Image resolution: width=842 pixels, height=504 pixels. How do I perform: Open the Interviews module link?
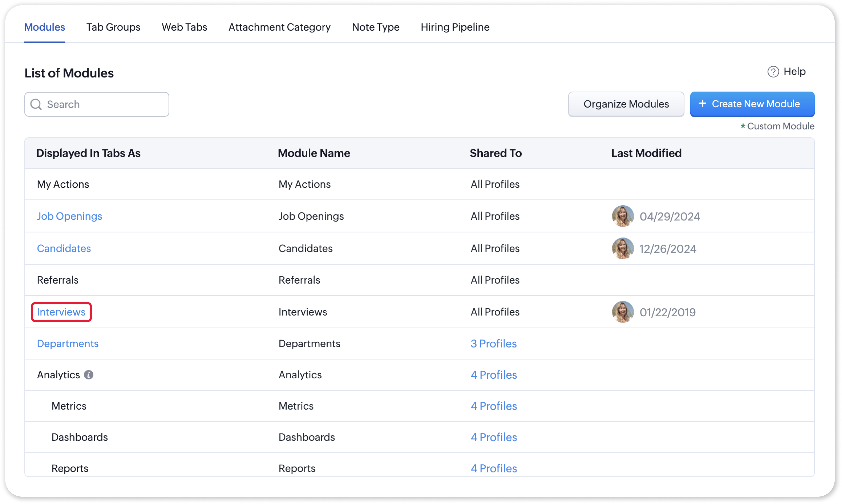(61, 312)
